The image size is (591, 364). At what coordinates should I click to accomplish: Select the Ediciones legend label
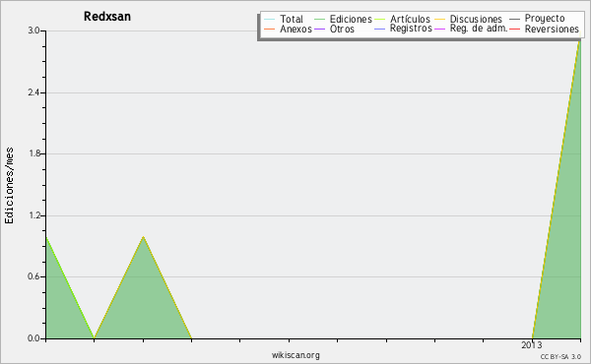(x=351, y=19)
